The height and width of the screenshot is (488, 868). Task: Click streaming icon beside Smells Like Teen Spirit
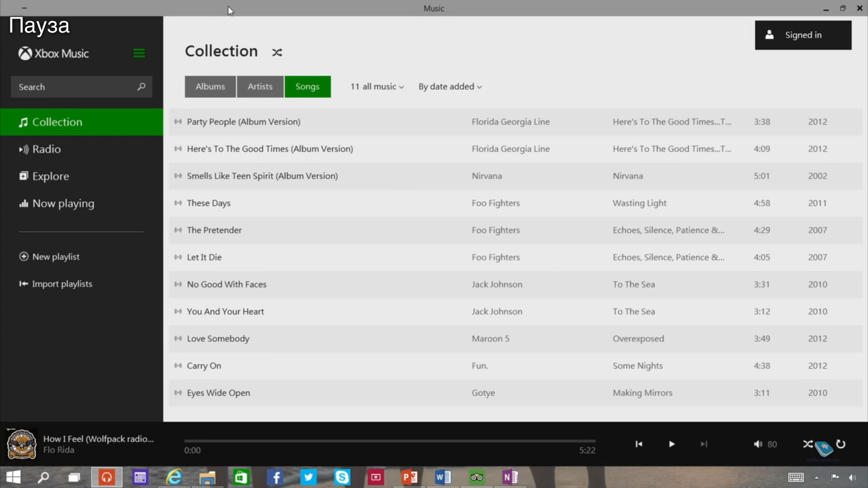[x=178, y=176]
